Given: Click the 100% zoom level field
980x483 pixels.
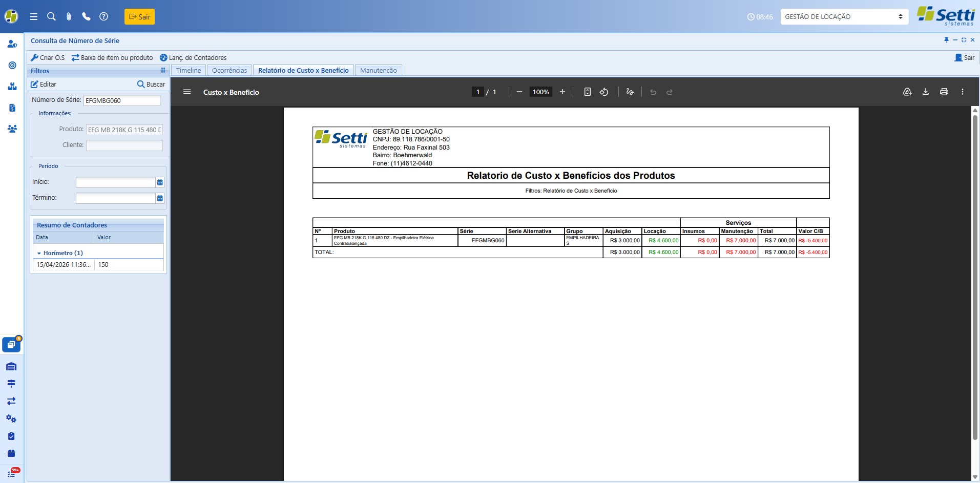Looking at the screenshot, I should (540, 92).
